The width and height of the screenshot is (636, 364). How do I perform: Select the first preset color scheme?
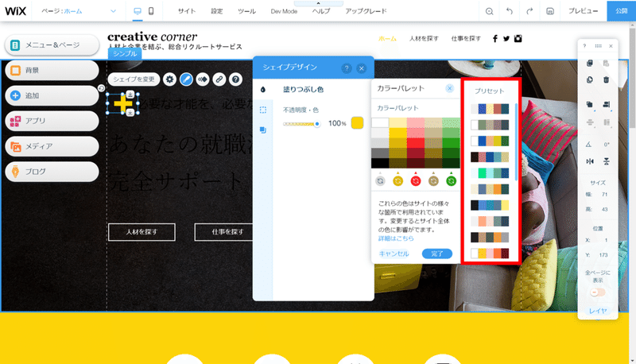click(x=490, y=109)
